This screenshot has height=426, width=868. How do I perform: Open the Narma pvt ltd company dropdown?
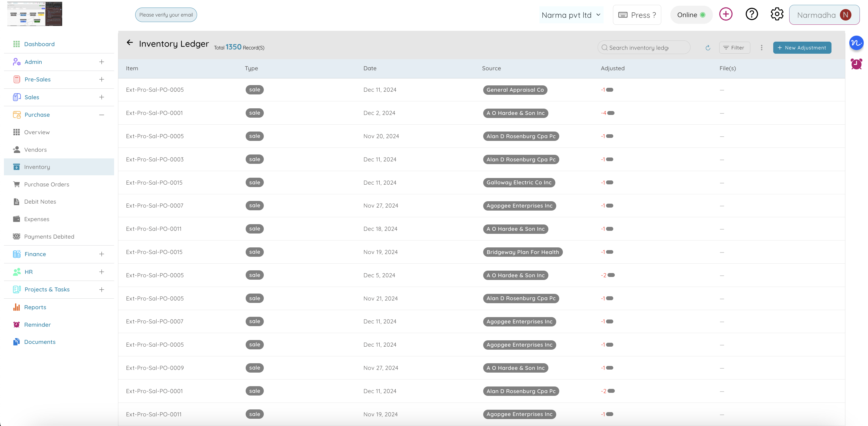tap(571, 15)
